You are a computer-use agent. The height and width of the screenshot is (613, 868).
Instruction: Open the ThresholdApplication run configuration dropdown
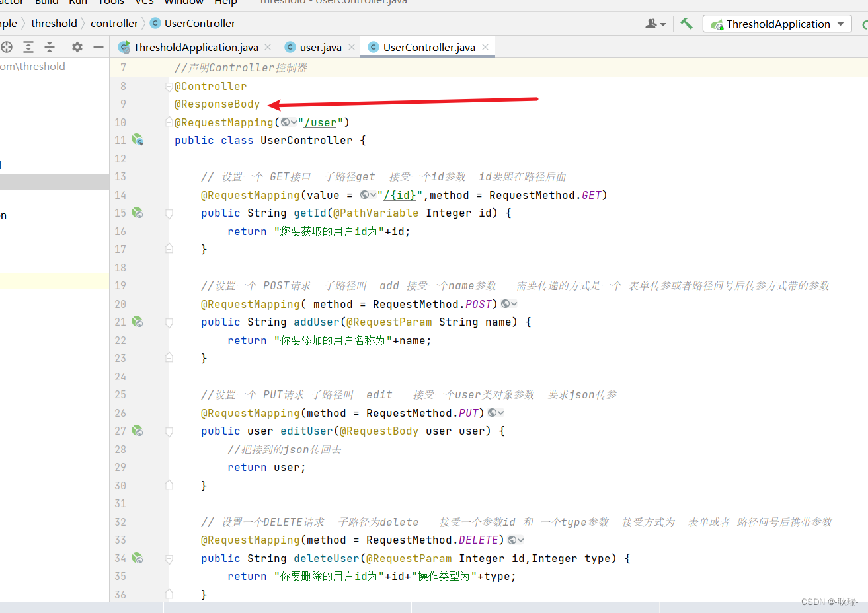[777, 24]
